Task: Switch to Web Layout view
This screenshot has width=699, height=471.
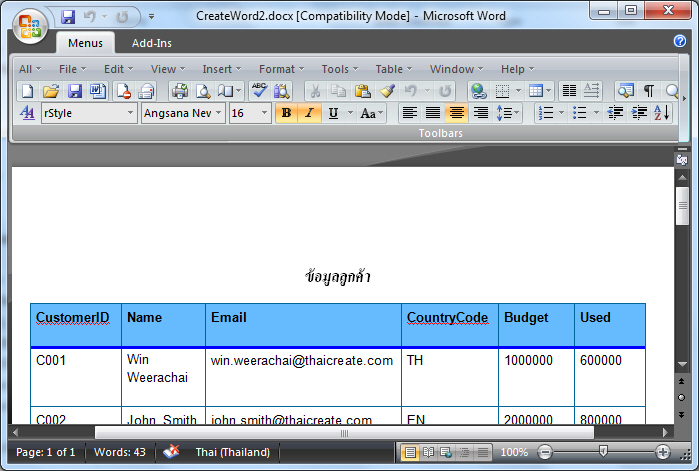Action: pyautogui.click(x=446, y=452)
